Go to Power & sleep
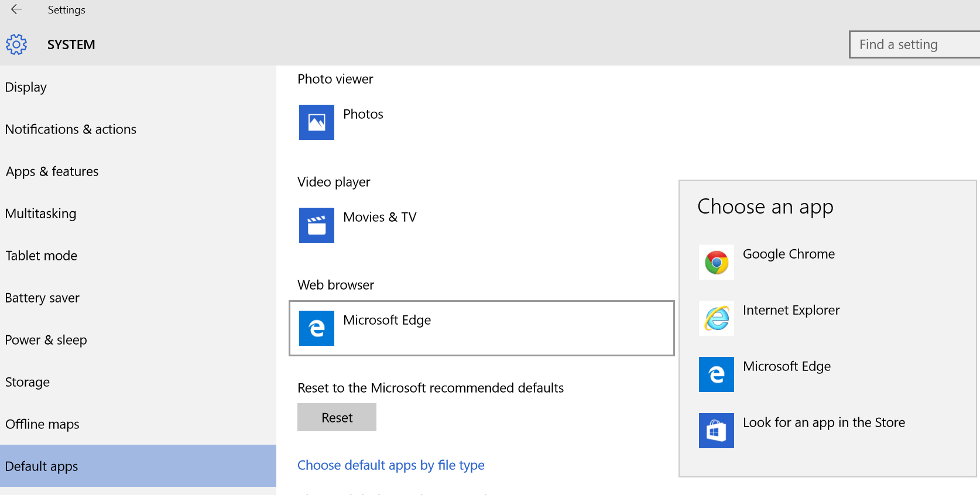This screenshot has height=495, width=980. click(x=138, y=340)
